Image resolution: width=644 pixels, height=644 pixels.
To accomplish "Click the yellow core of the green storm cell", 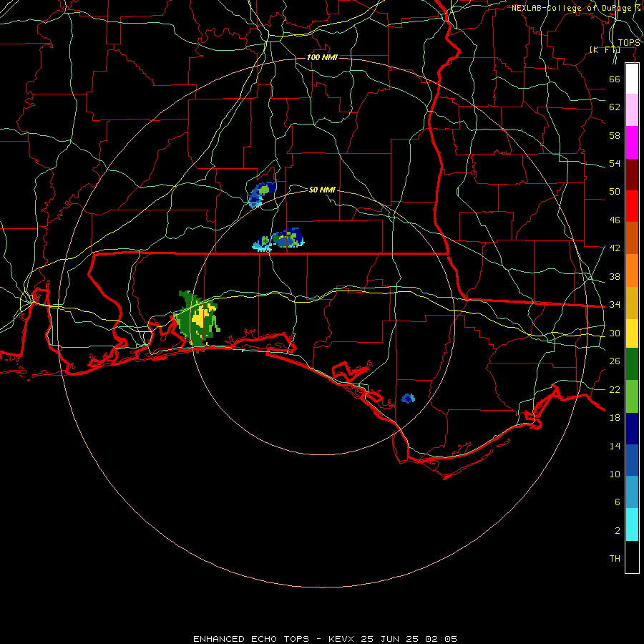I will 201,317.
